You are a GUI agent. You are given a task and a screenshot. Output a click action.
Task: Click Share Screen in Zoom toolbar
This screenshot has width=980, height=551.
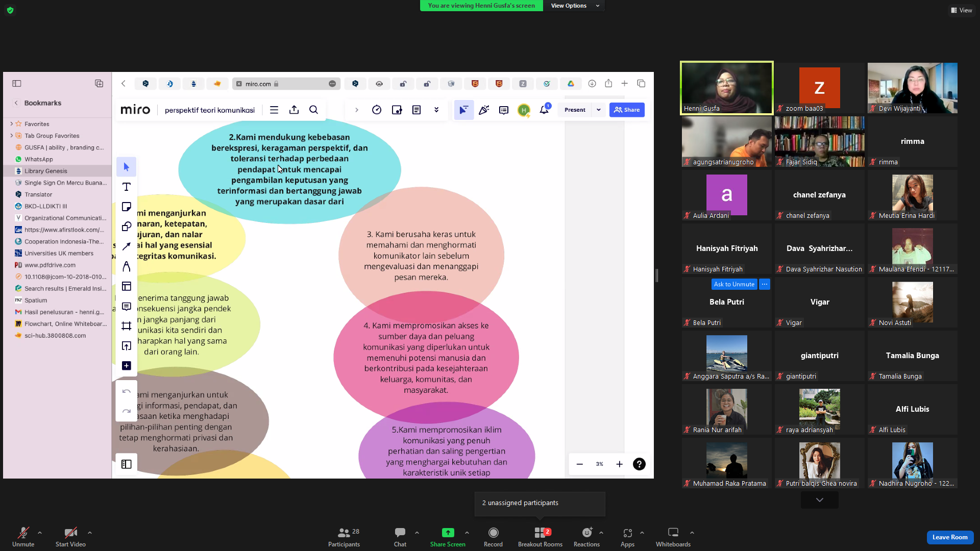pos(448,537)
